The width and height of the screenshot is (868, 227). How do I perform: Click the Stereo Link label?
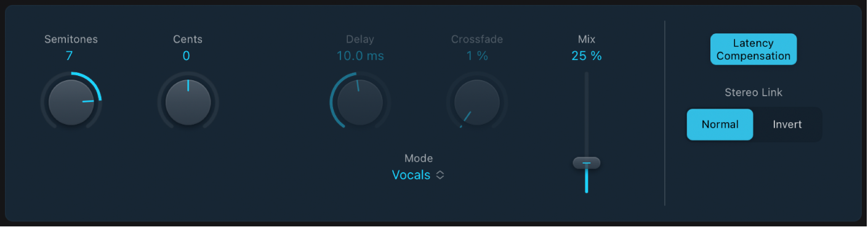[x=753, y=93]
